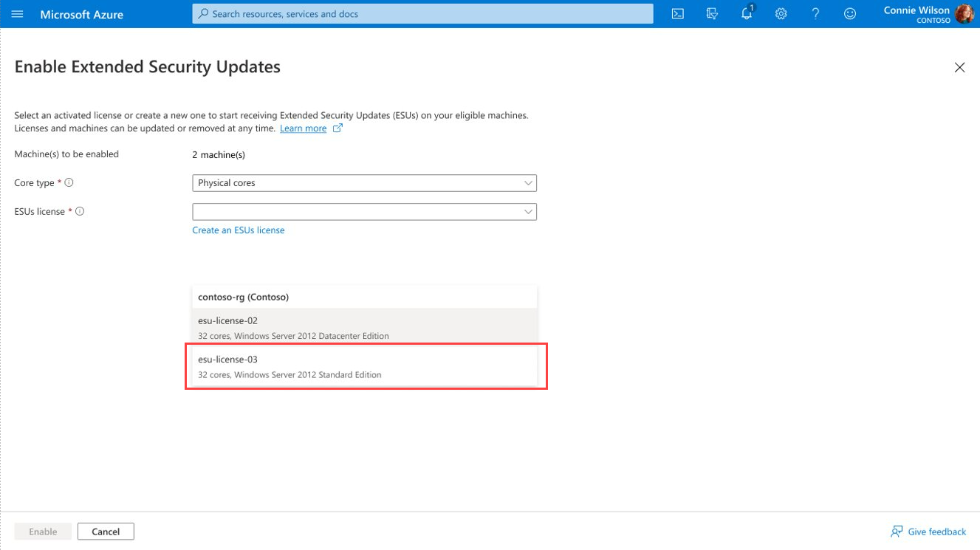Click the ESUs license info icon

click(80, 212)
